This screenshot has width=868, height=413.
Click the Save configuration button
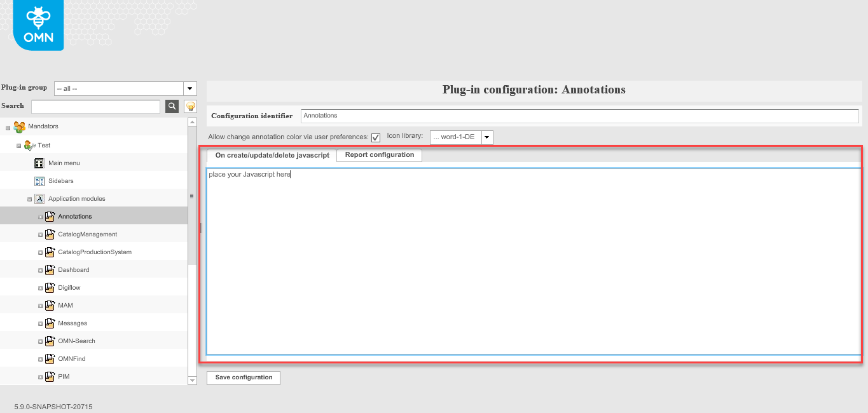point(243,377)
